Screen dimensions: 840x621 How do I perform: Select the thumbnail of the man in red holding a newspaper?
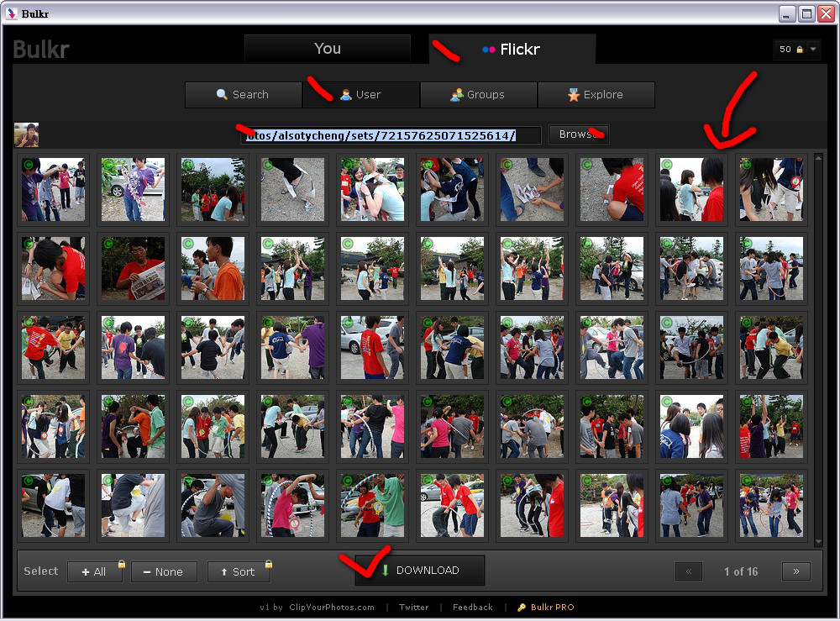click(133, 268)
